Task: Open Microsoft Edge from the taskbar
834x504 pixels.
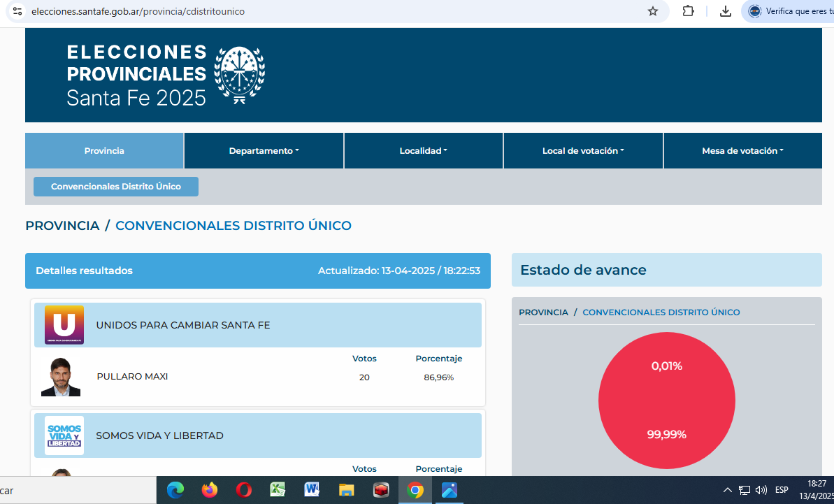Action: click(x=175, y=490)
